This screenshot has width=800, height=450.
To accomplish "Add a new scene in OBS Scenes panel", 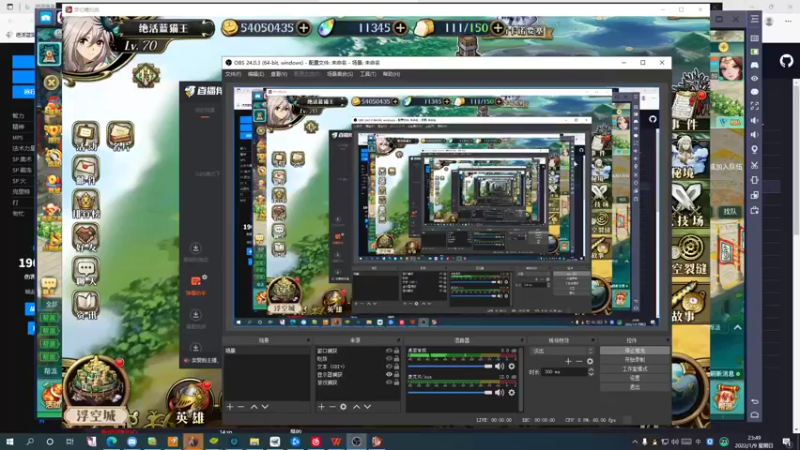I will click(x=230, y=407).
